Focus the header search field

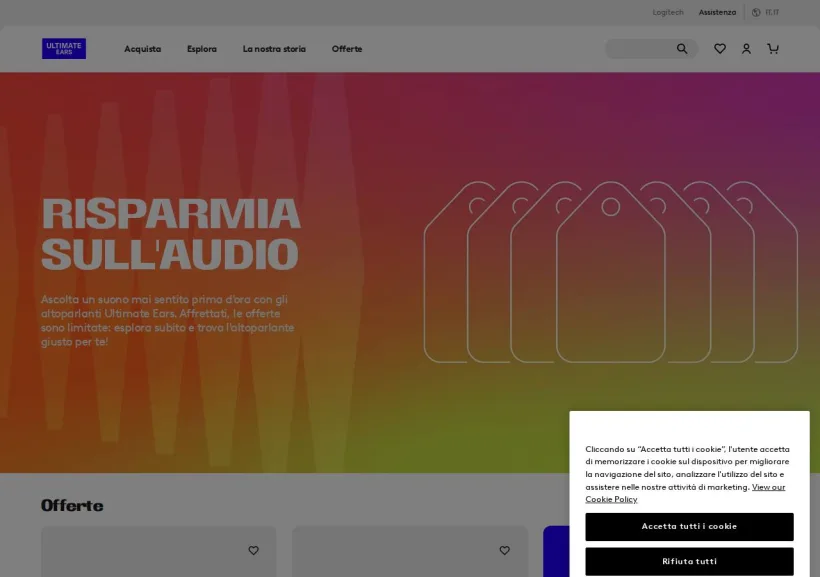coord(652,49)
